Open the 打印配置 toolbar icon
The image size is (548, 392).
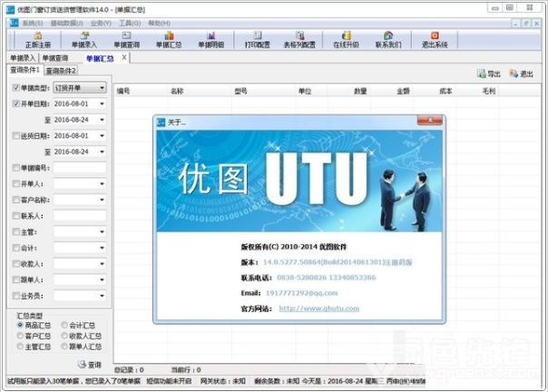tap(258, 40)
